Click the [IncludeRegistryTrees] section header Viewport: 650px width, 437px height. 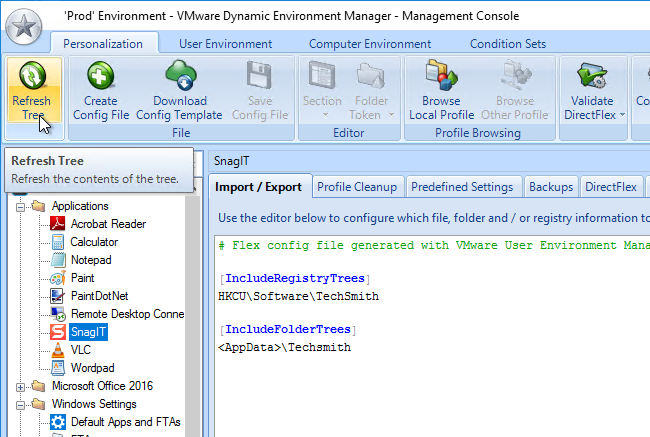[294, 278]
